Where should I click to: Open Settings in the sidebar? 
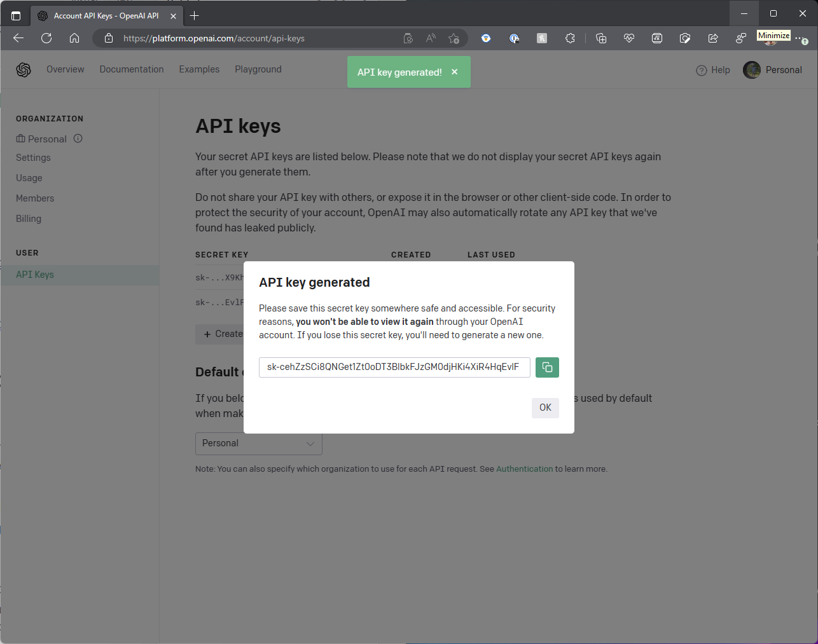pos(33,158)
